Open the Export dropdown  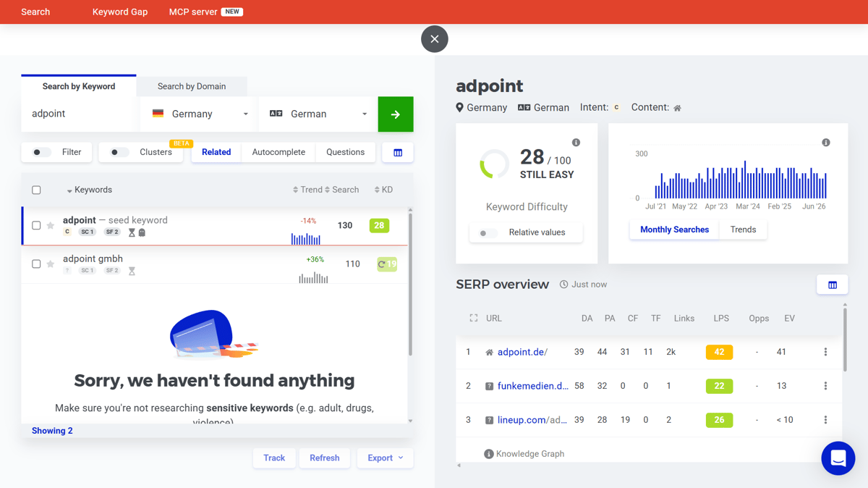385,458
